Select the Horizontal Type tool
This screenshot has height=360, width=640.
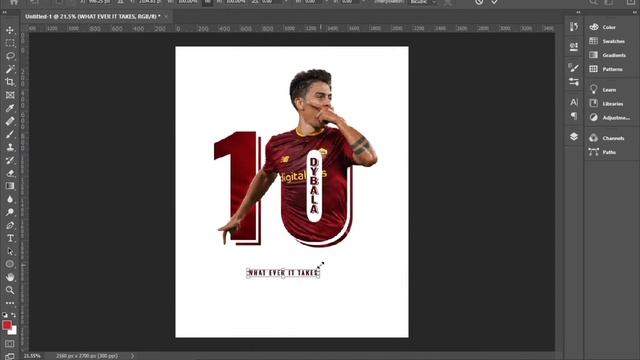point(10,238)
